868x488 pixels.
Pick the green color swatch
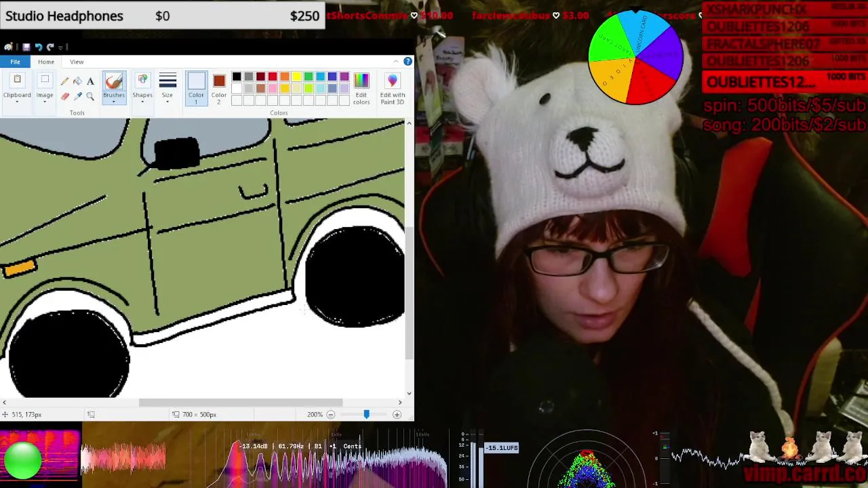(309, 77)
